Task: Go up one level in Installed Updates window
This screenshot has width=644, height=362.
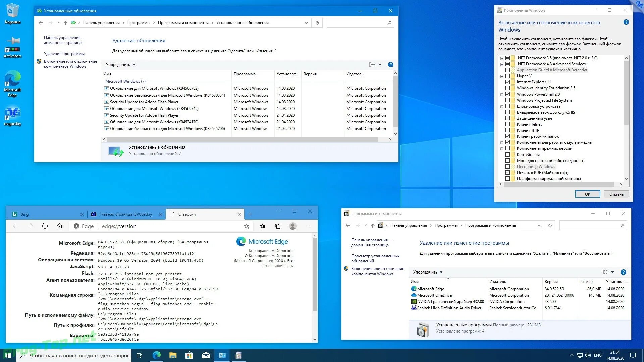Action: coord(65,23)
